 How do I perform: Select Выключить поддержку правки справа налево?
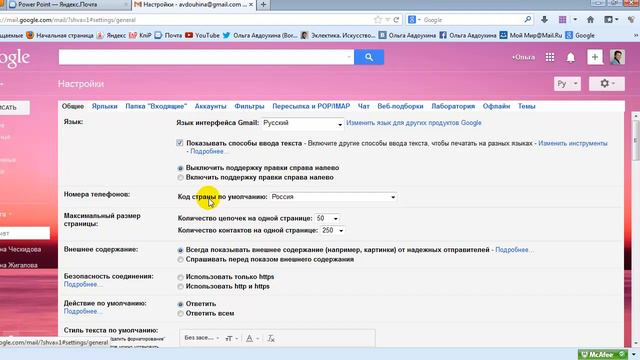(180, 168)
